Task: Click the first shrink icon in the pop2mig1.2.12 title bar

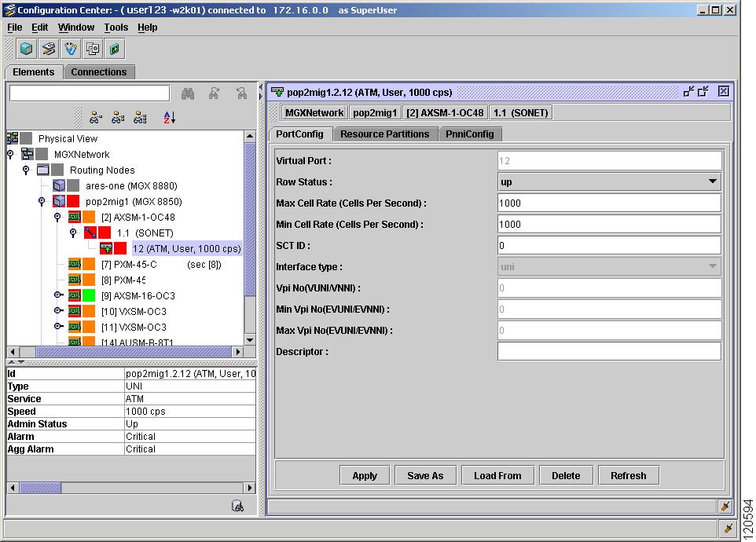Action: [688, 92]
